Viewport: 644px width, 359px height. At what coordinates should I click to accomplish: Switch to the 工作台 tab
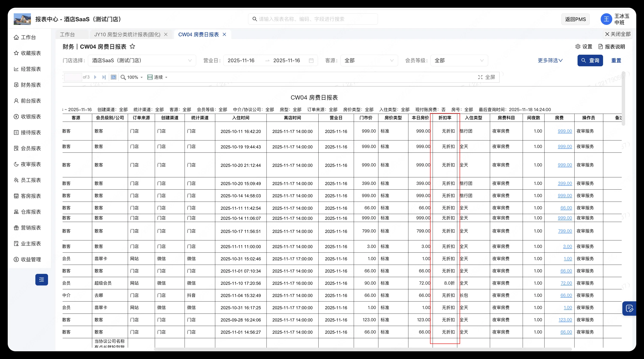(67, 34)
